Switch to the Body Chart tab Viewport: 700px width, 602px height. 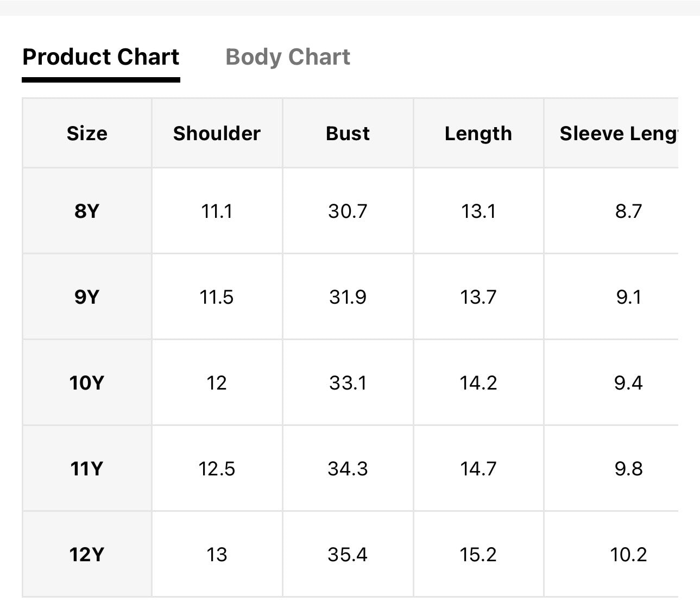288,57
